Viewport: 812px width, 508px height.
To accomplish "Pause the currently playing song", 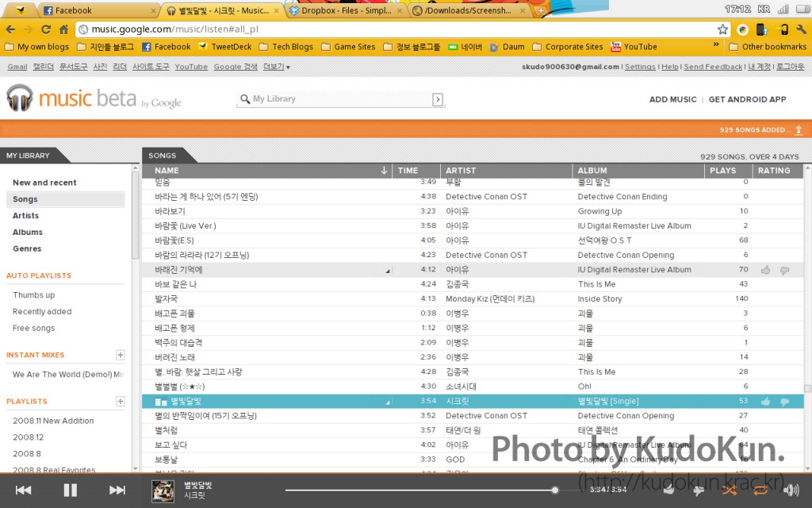I will pyautogui.click(x=70, y=490).
